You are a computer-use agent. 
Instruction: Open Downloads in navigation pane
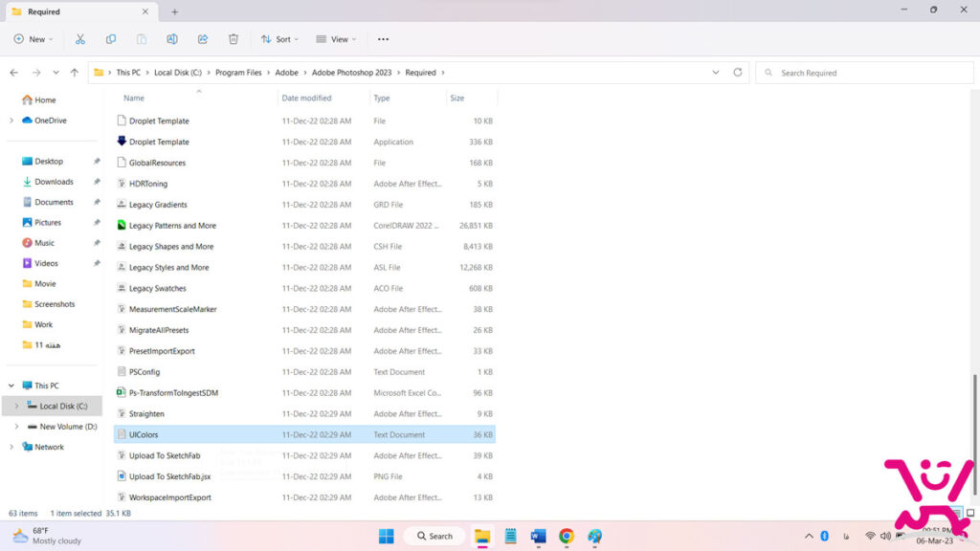click(x=54, y=182)
